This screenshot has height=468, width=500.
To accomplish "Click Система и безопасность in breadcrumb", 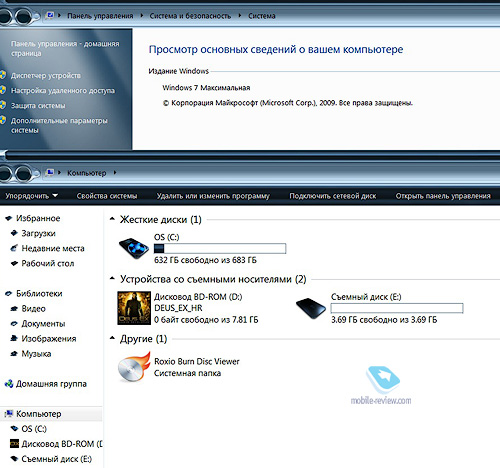I will (190, 16).
